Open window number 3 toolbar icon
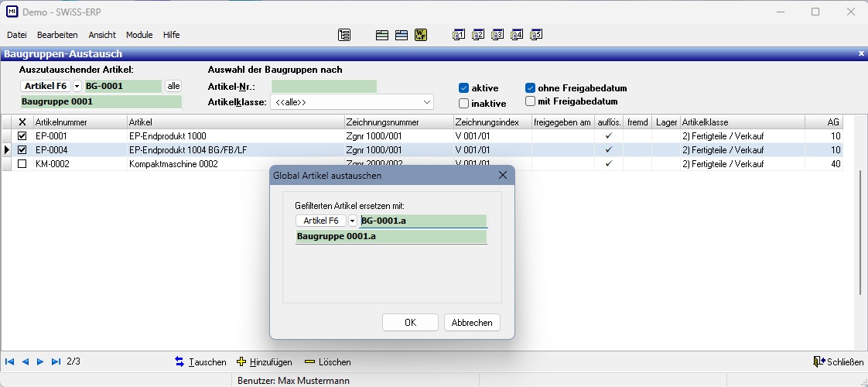The height and width of the screenshot is (387, 868). point(497,35)
